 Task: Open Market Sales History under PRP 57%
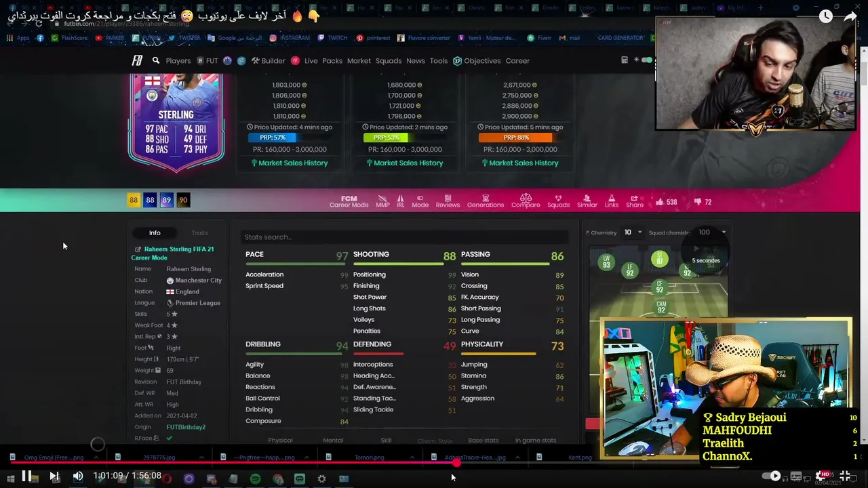[290, 163]
